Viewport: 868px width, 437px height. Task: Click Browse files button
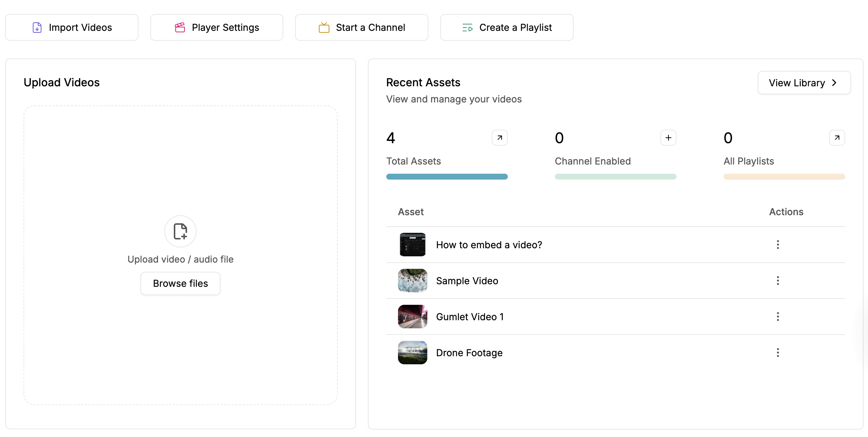pyautogui.click(x=180, y=283)
